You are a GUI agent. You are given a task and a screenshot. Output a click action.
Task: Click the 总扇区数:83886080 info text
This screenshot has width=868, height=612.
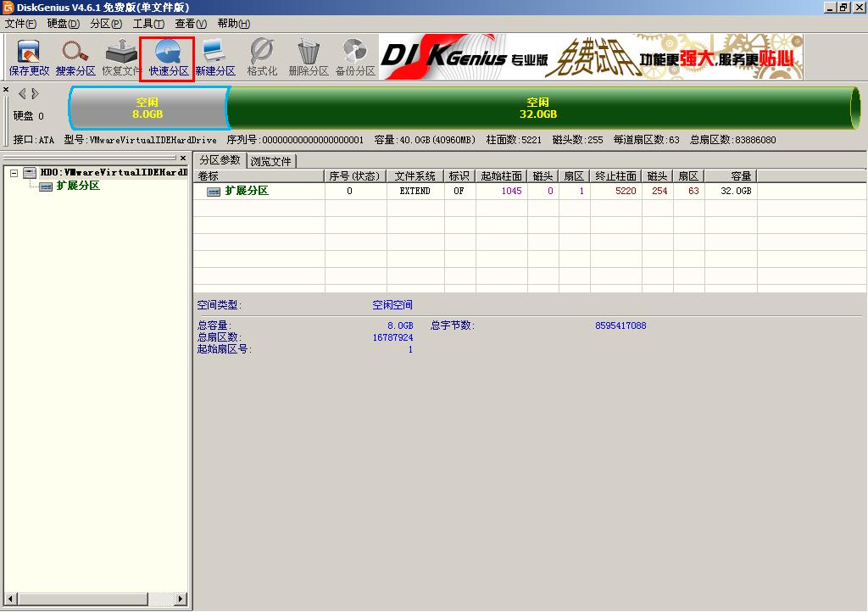tap(733, 140)
